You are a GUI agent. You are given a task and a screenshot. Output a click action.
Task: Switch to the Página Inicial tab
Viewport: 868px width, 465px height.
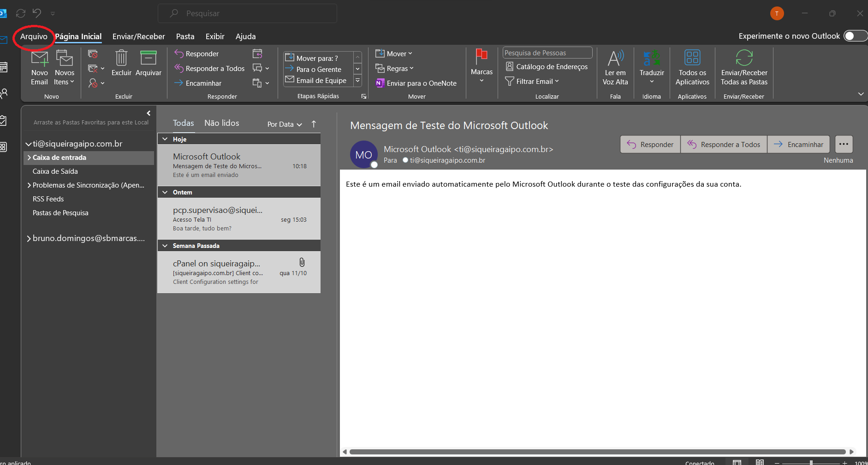pos(78,36)
